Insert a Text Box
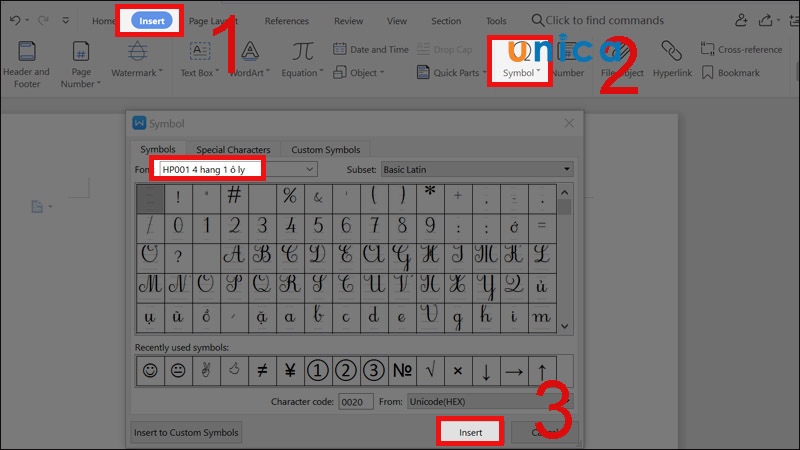Image resolution: width=800 pixels, height=450 pixels. pos(199,60)
